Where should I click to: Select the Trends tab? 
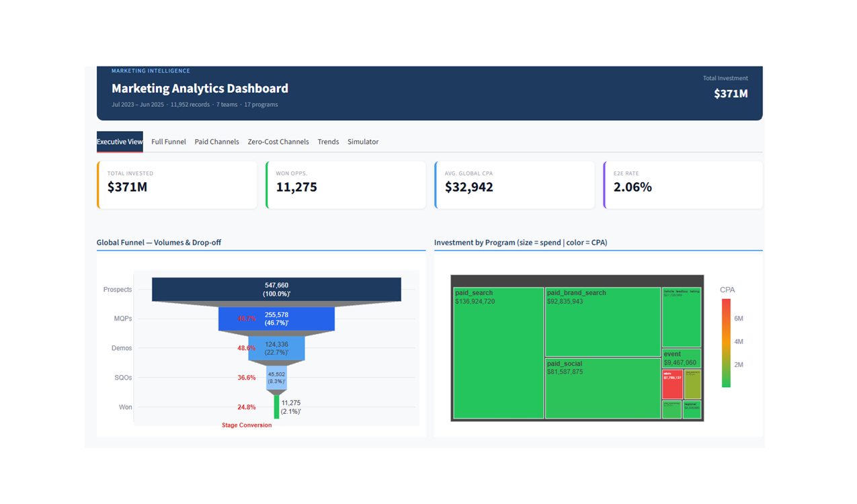click(x=328, y=142)
